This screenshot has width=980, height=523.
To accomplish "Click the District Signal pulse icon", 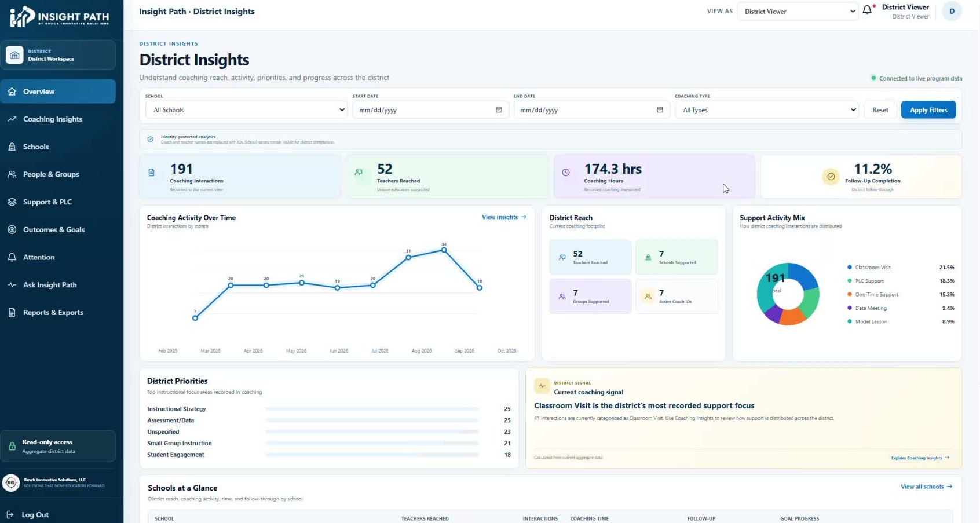I will [542, 386].
